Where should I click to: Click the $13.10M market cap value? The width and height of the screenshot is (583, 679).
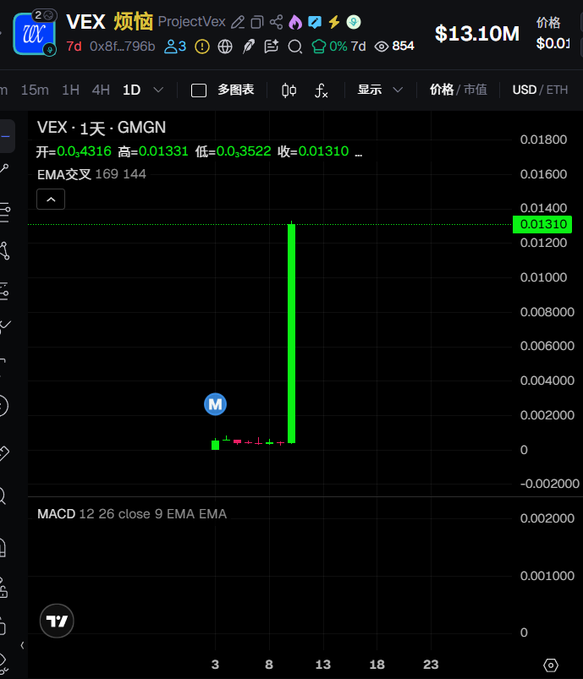[477, 34]
